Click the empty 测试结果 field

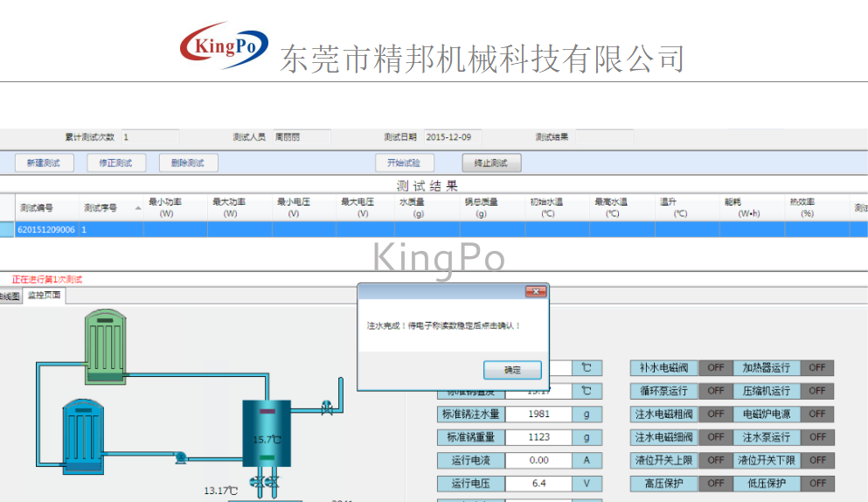(604, 136)
